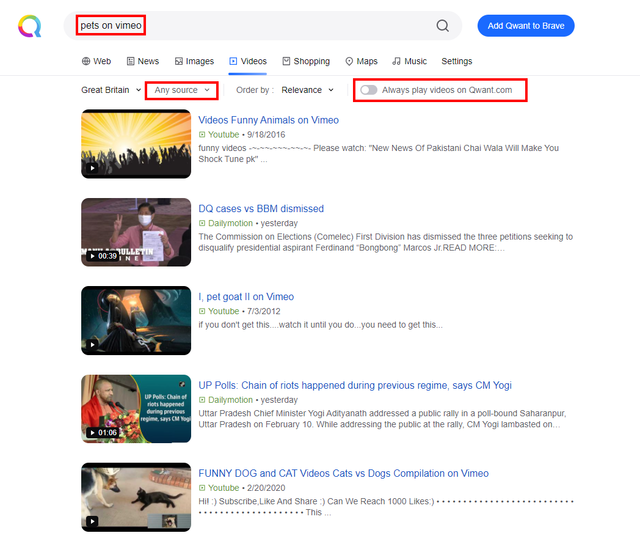Click the globe icon next to Web
This screenshot has height=544, width=640.
click(86, 61)
